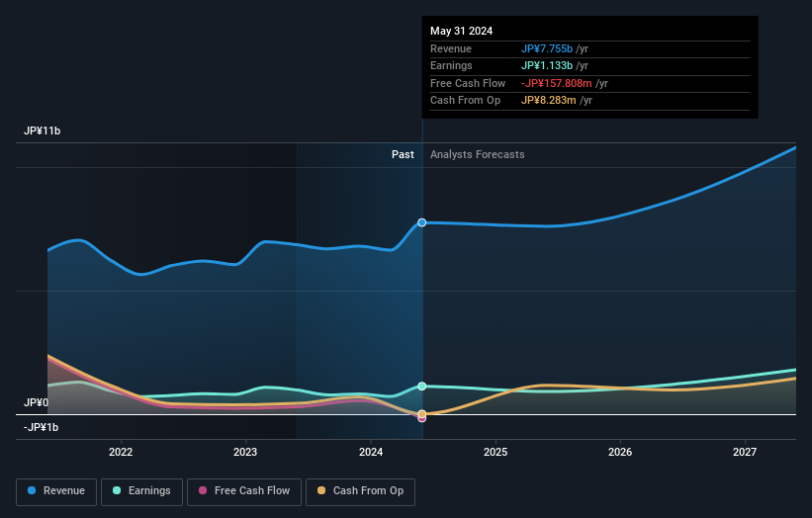Click the Earnings row label in tooltip
This screenshot has height=518, width=812.
(452, 65)
